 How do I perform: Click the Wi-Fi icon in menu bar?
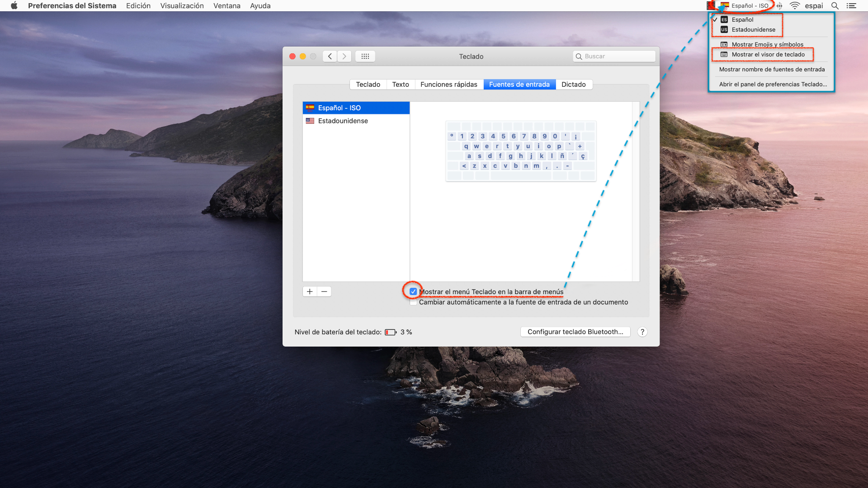[794, 6]
